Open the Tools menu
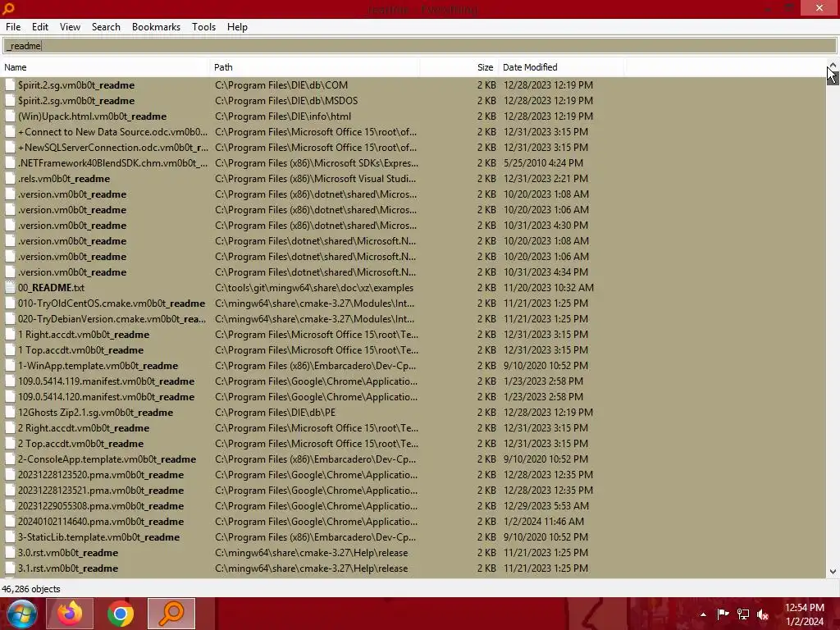The image size is (840, 630). click(203, 27)
